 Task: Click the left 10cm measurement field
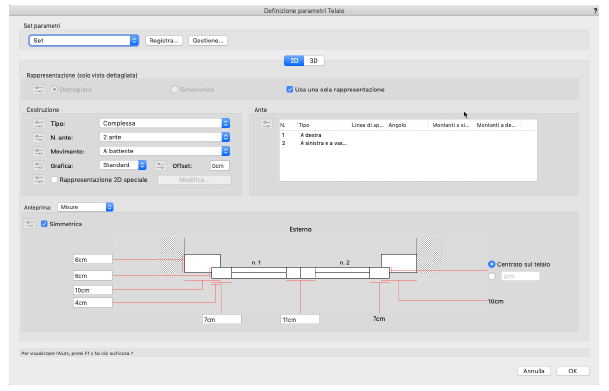coord(93,290)
